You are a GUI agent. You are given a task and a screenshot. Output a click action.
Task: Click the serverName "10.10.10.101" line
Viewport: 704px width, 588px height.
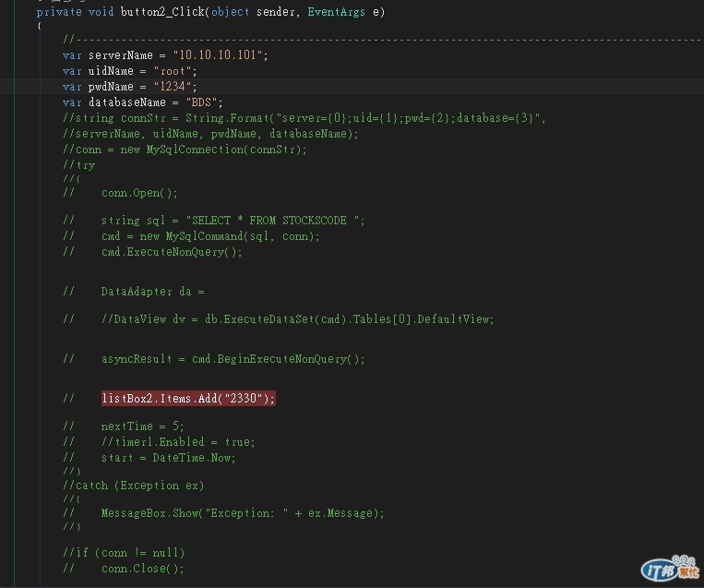click(x=165, y=55)
